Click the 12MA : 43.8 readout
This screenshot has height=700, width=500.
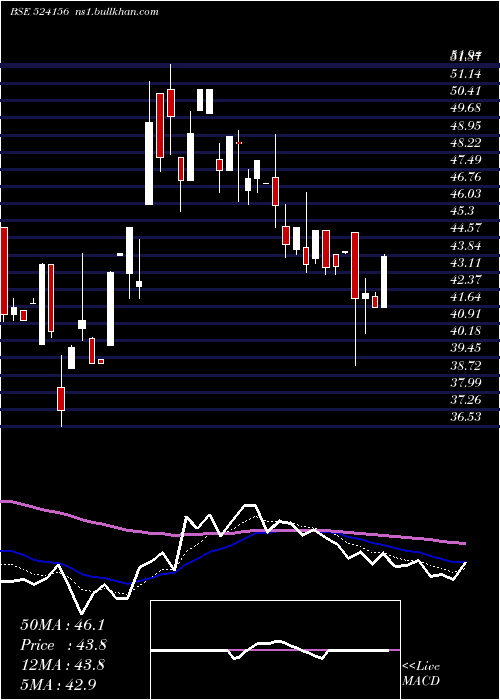(x=62, y=665)
